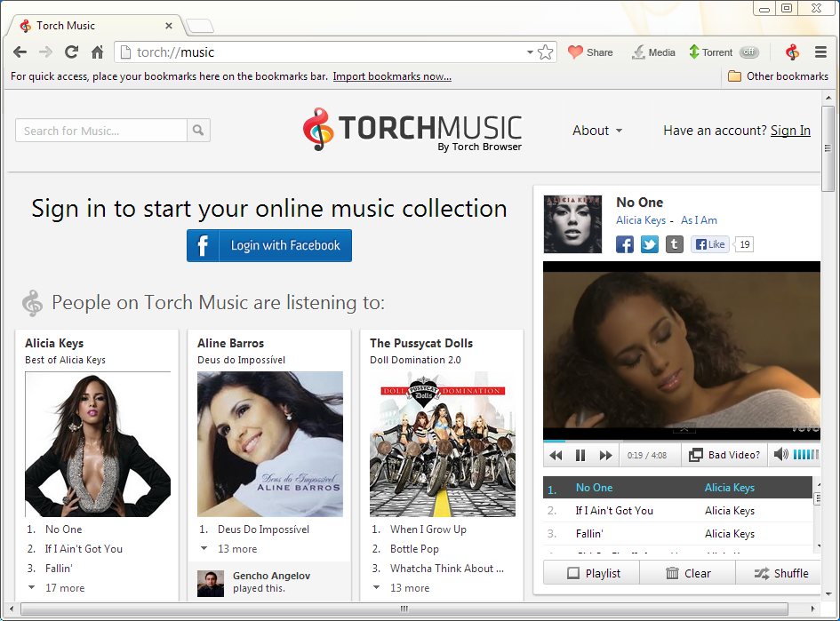Open the Other bookmarks folder
Screen dimensions: 840x621
pos(778,76)
